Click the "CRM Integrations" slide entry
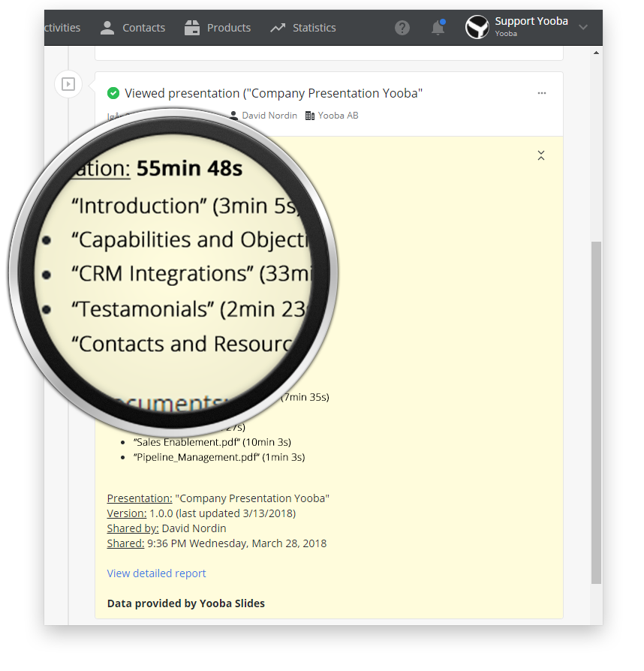Screen dimensions: 644x671 click(x=193, y=273)
